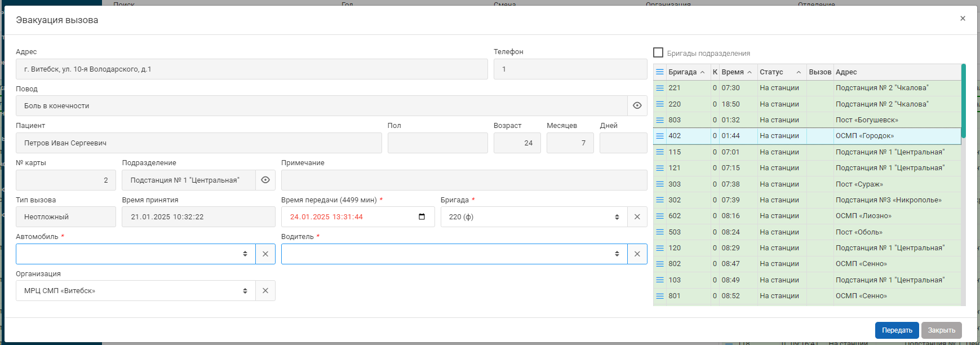The image size is (980, 345).
Task: Select address Пост «Сураж» cell
Action: [x=897, y=184]
